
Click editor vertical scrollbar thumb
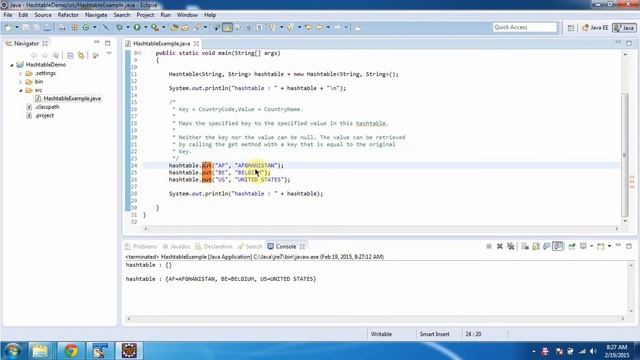pyautogui.click(x=624, y=155)
